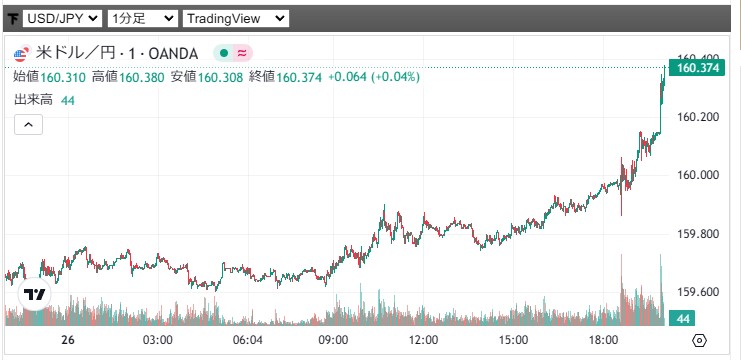Click the 26 date label on time axis

pyautogui.click(x=69, y=340)
